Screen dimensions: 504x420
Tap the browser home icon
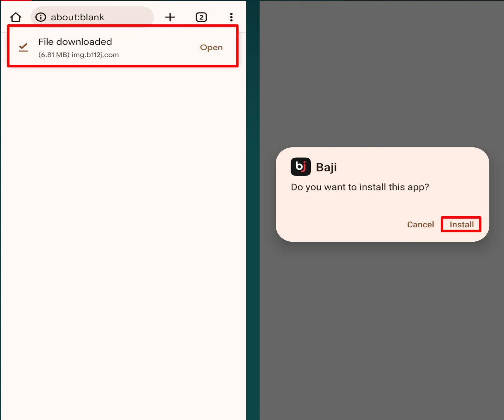16,17
